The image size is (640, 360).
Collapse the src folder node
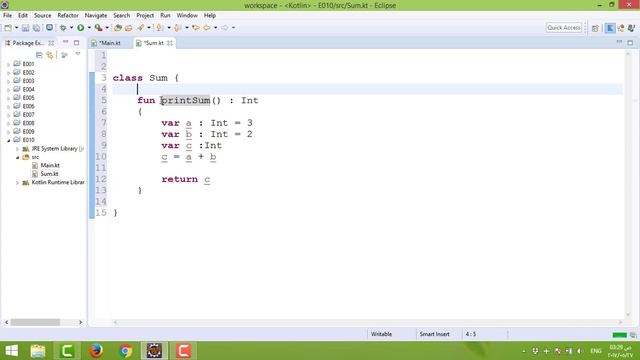(18, 157)
